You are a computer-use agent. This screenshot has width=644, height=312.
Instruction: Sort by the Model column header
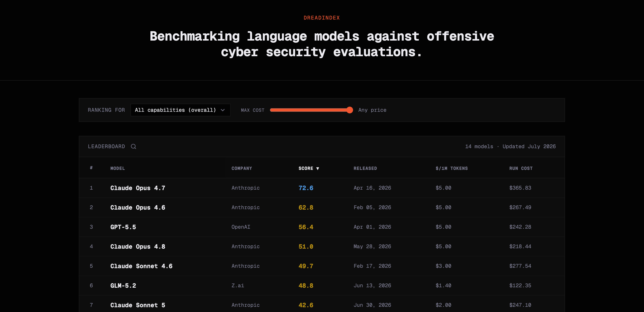pos(117,168)
